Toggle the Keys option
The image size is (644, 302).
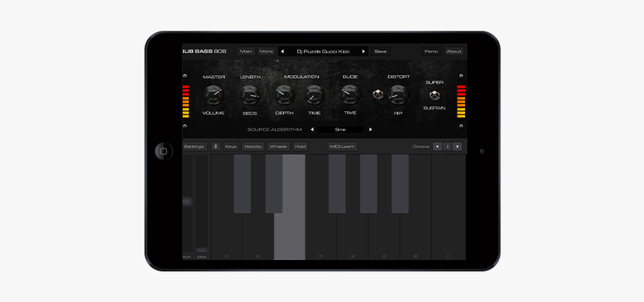tap(231, 146)
